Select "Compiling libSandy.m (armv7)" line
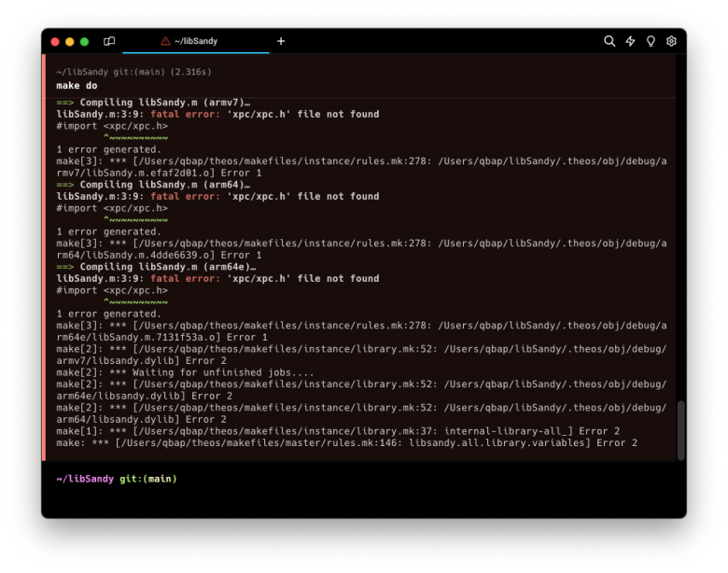 [153, 103]
